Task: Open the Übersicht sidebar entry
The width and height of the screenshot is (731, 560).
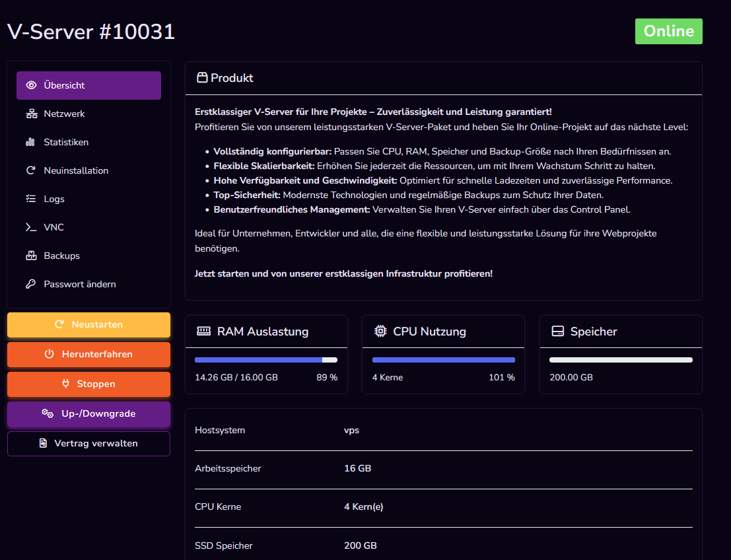Action: click(x=88, y=85)
